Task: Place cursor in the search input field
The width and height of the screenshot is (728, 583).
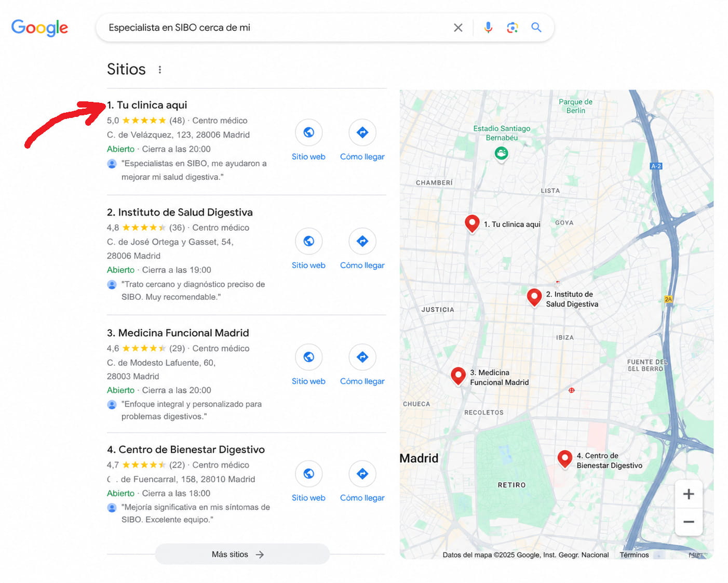Action: click(x=260, y=28)
